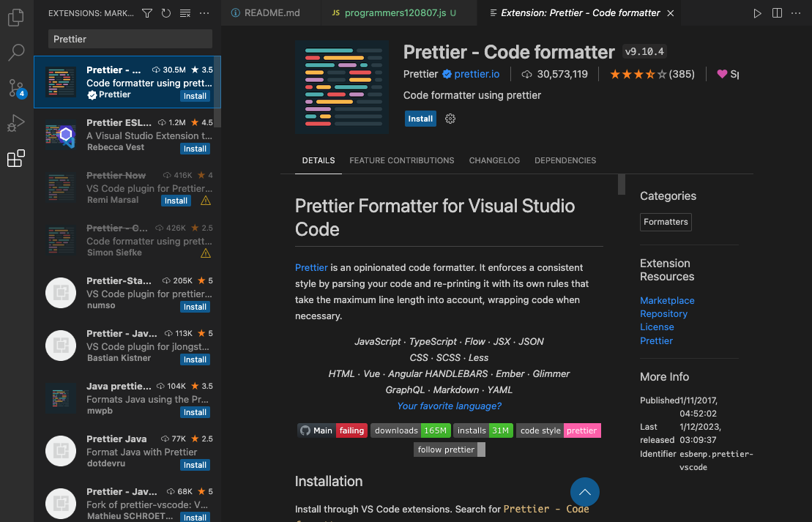The width and height of the screenshot is (812, 522).
Task: Click the code style prettier badge
Action: (x=558, y=430)
